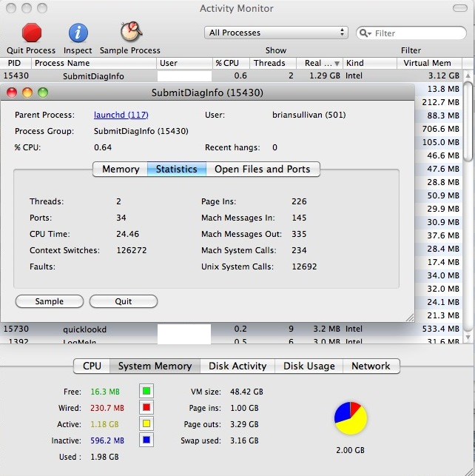Click the blue Inactive memory color swatch

(x=146, y=440)
